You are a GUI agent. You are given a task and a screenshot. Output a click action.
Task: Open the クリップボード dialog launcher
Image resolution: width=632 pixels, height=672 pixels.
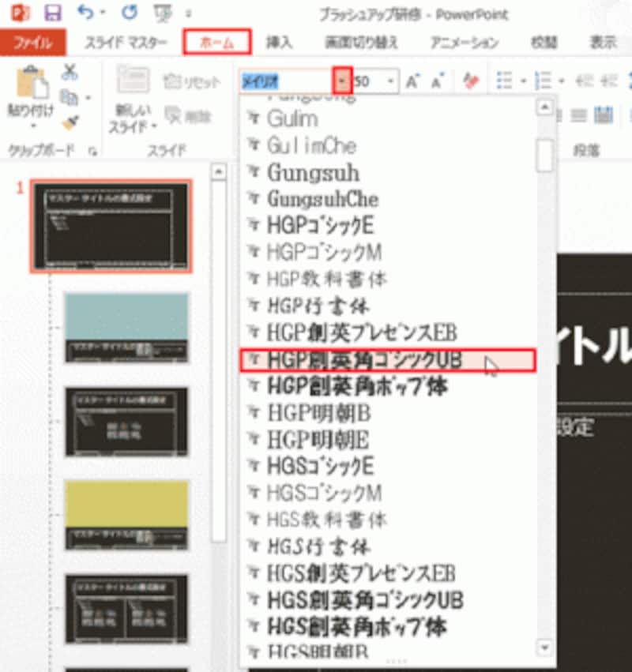pos(93,151)
